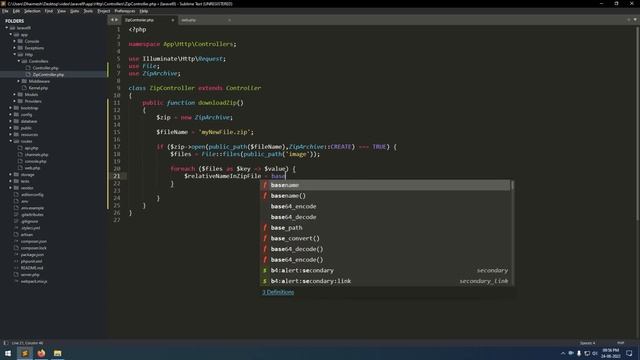Open console.php under routes
The width and height of the screenshot is (640, 360).
pos(35,161)
